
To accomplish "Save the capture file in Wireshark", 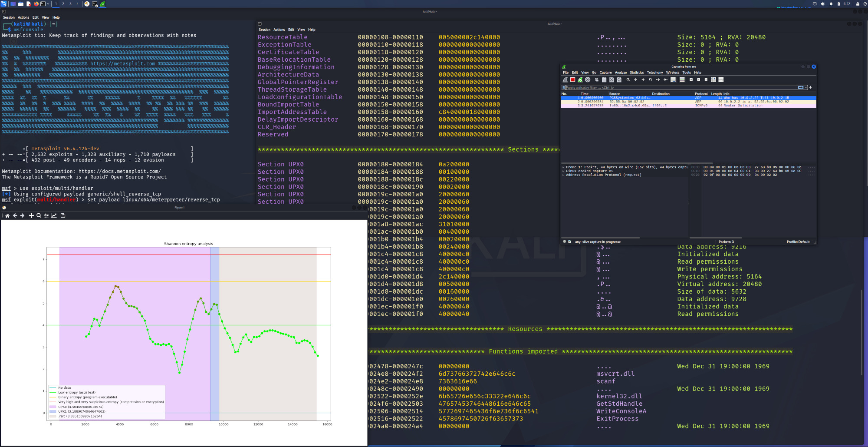I will point(604,79).
